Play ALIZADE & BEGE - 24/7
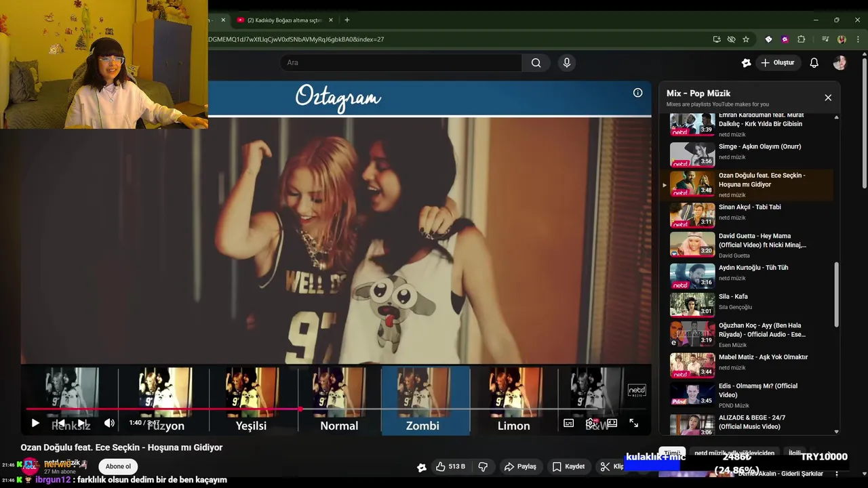This screenshot has width=868, height=488. (749, 424)
